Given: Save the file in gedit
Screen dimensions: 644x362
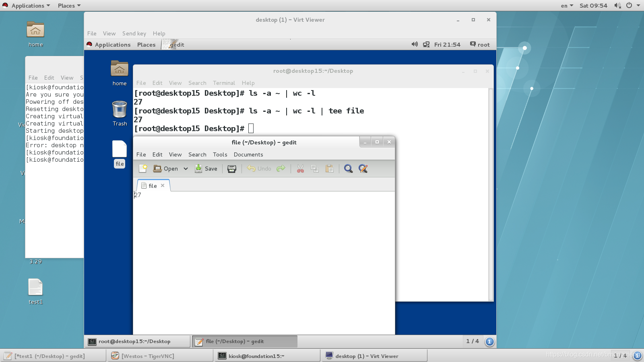Looking at the screenshot, I should (206, 169).
